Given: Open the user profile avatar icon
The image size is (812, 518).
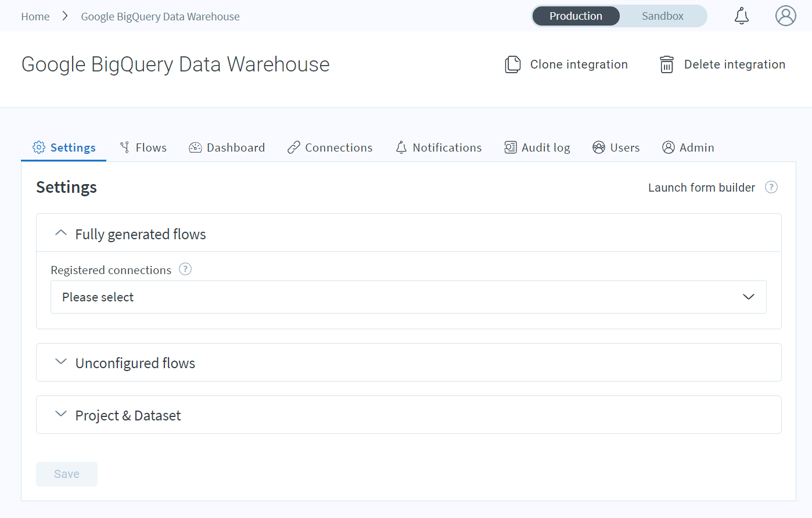Looking at the screenshot, I should coord(785,16).
